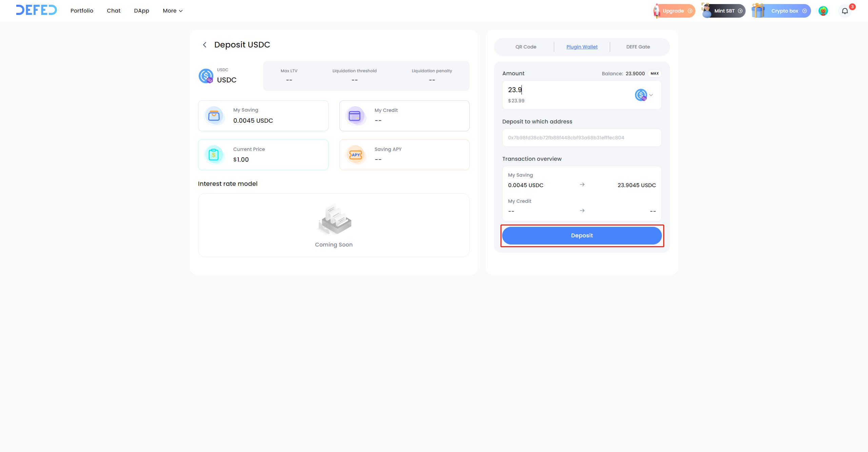868x452 pixels.
Task: Click the user avatar icon
Action: [823, 11]
